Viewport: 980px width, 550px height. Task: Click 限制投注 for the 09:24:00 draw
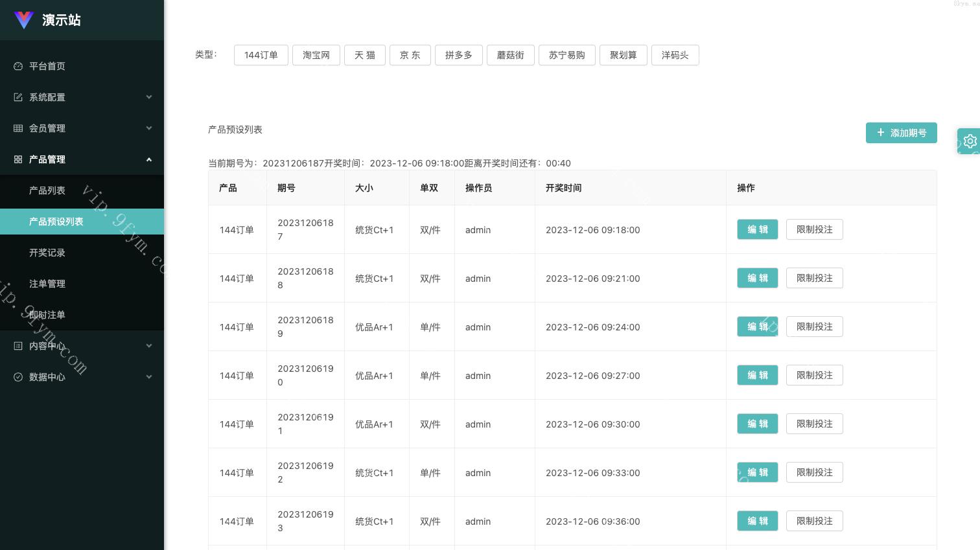coord(814,327)
